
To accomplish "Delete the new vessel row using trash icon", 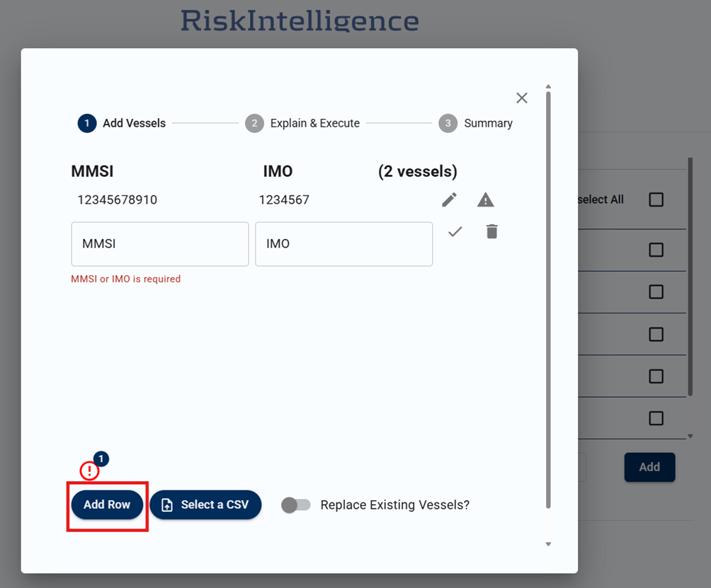I will pos(492,231).
